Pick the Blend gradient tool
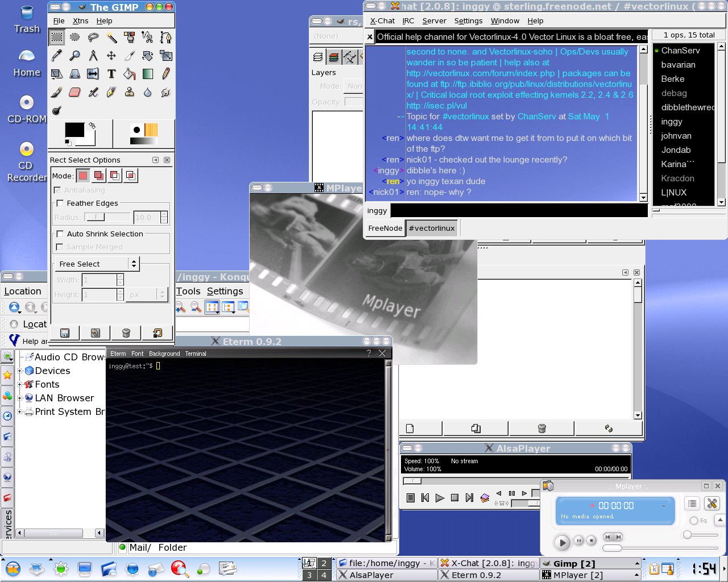This screenshot has width=728, height=582. click(x=148, y=74)
